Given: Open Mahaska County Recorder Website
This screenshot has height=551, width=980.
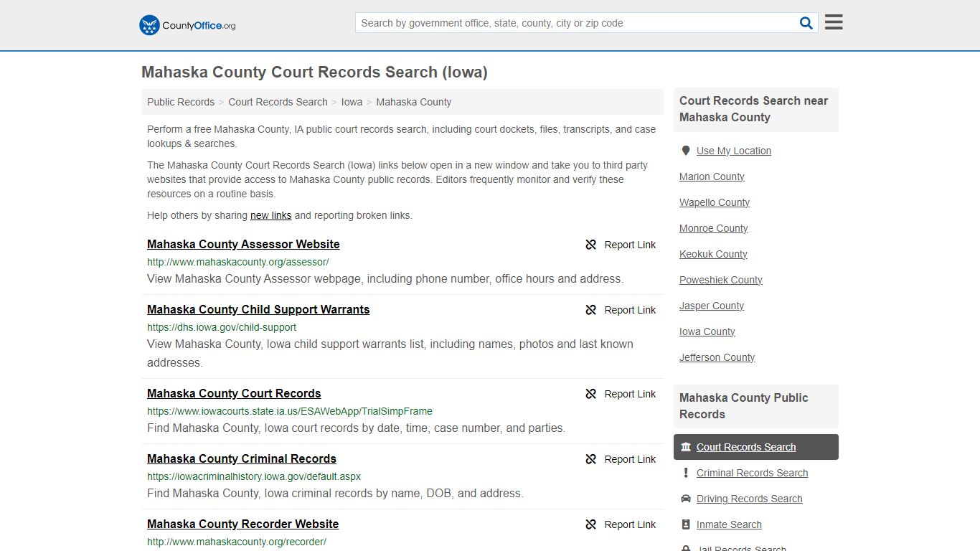Looking at the screenshot, I should tap(242, 524).
